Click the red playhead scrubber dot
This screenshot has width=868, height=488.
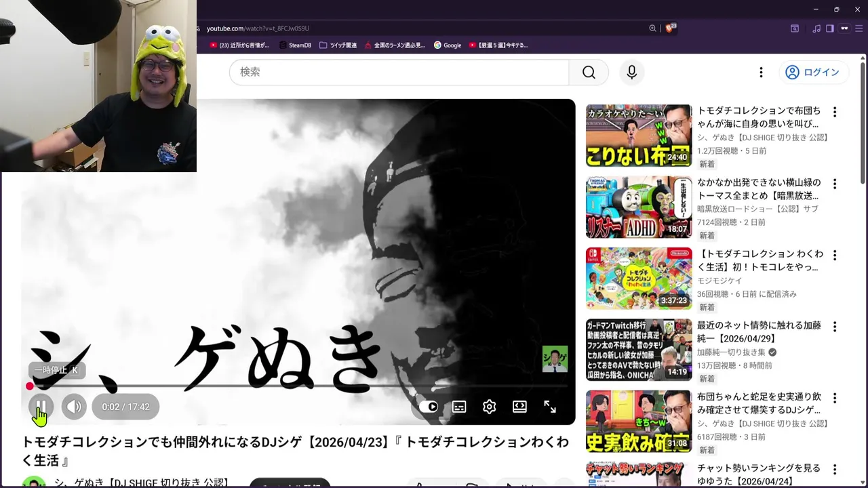30,386
